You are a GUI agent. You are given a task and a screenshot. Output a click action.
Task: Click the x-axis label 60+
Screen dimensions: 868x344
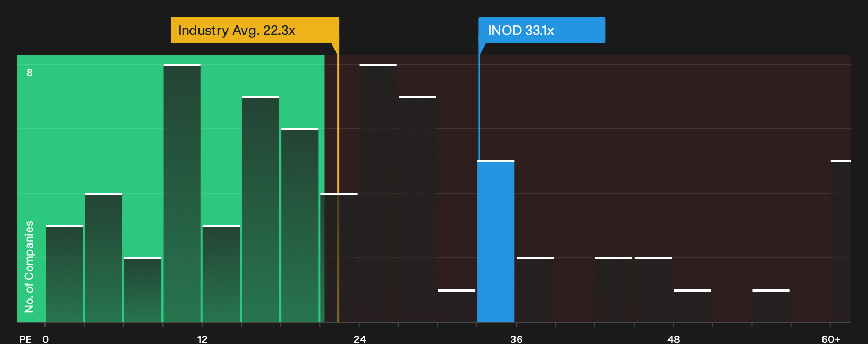831,339
